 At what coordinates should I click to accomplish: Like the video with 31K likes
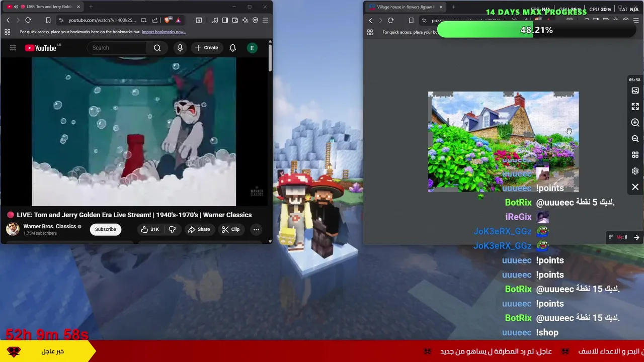150,229
